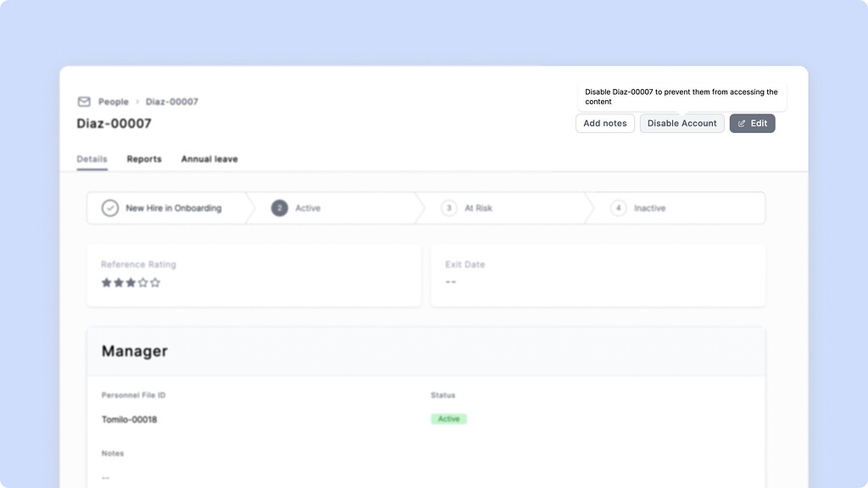Switch to the Reports tab

click(144, 158)
